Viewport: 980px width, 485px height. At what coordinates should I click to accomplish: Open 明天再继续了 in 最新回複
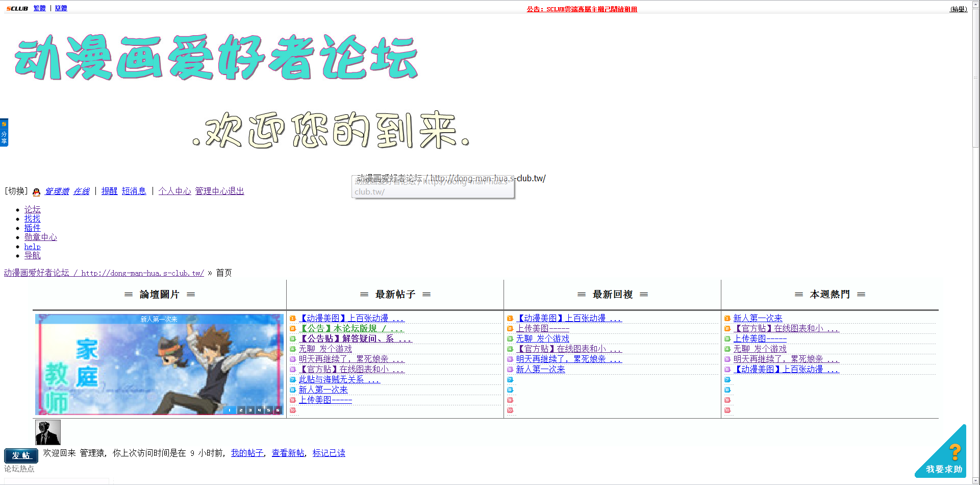(569, 359)
